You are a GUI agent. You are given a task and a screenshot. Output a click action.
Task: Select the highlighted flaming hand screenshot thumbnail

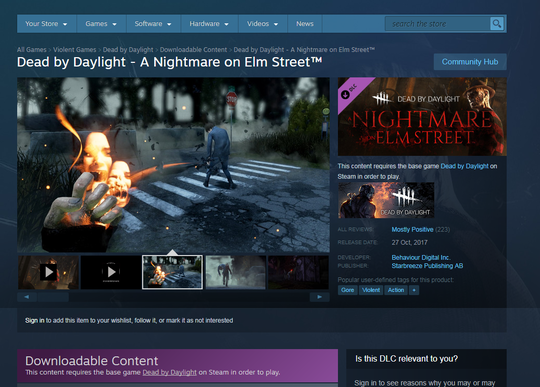point(172,272)
